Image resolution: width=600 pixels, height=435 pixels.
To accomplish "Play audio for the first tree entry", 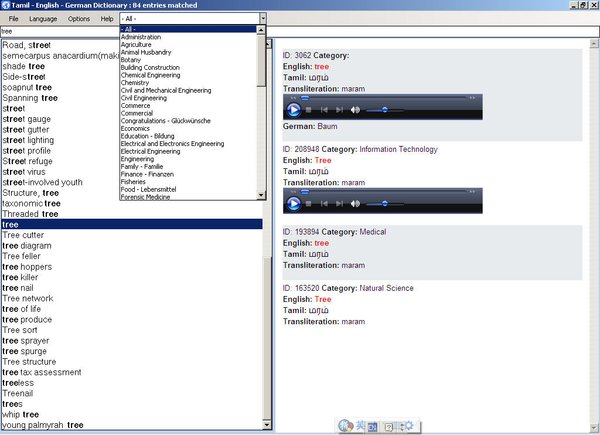I will click(294, 109).
